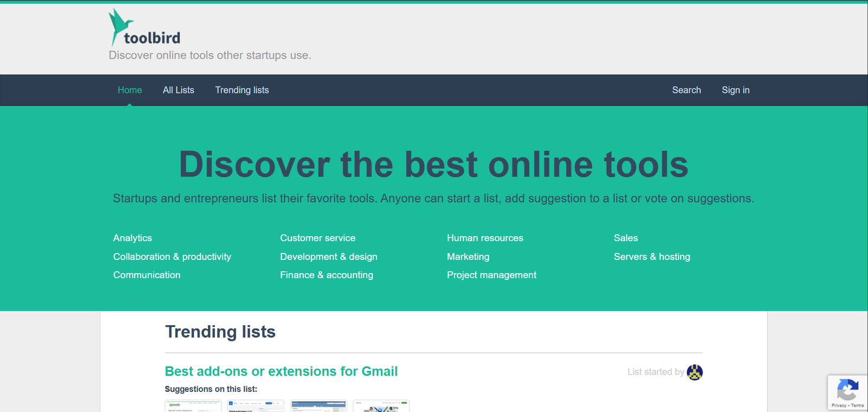This screenshot has height=412, width=868.
Task: Click the list author's avatar icon
Action: 694,372
